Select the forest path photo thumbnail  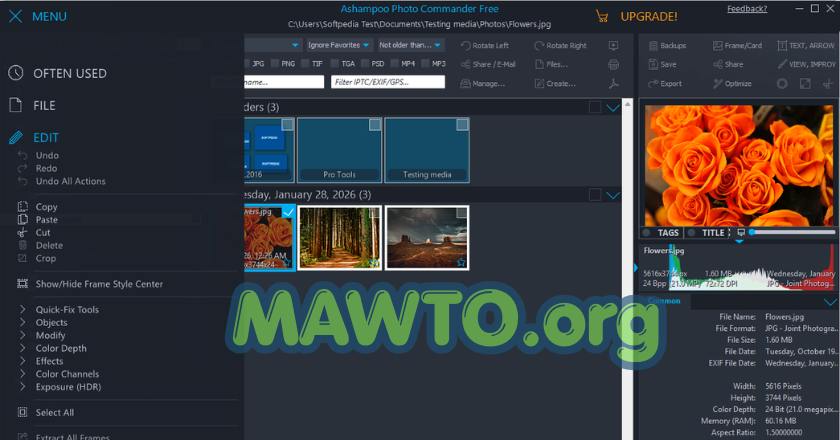click(340, 237)
